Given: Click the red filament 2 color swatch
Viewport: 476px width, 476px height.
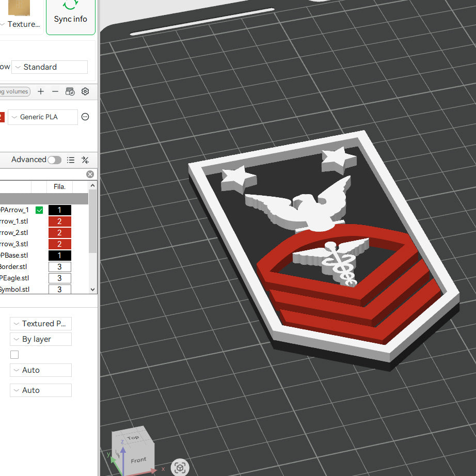Looking at the screenshot, I should 2,117.
